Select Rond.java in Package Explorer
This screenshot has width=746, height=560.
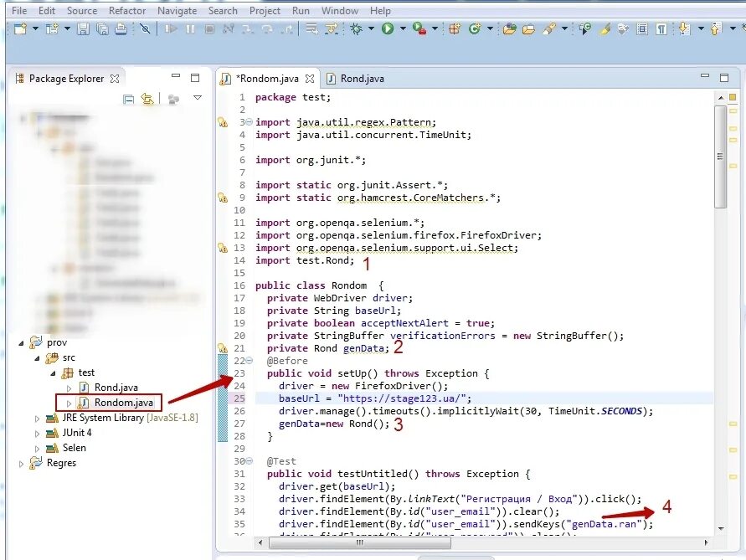tap(116, 388)
